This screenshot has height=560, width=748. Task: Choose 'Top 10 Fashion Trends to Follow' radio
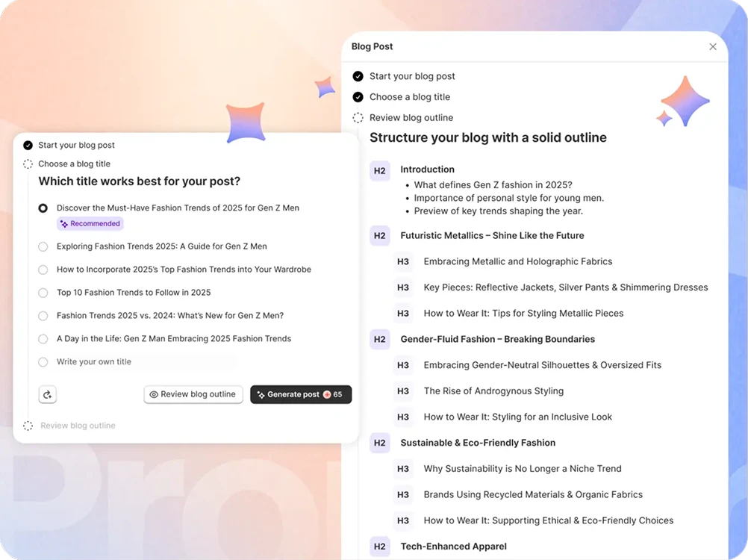click(x=43, y=293)
